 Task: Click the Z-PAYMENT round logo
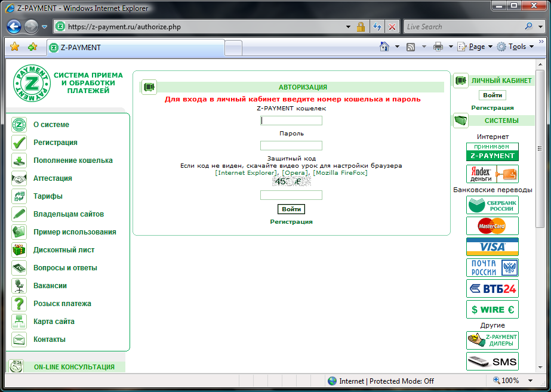(32, 83)
